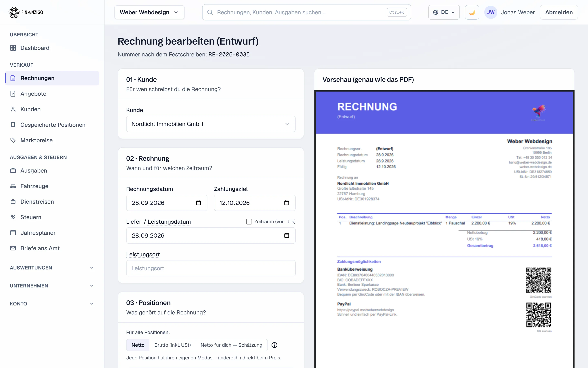Click the invoice number RE-2026-0035
This screenshot has height=368, width=588.
coord(229,55)
